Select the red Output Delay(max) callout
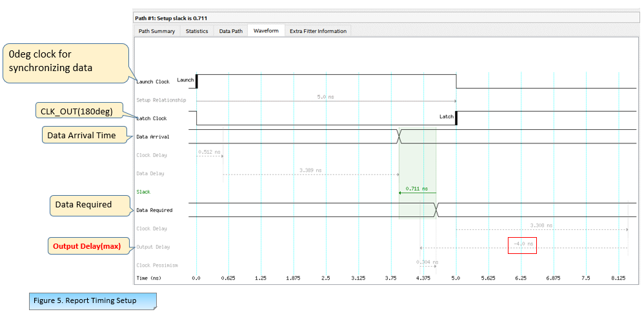This screenshot has width=644, height=314. click(x=90, y=246)
